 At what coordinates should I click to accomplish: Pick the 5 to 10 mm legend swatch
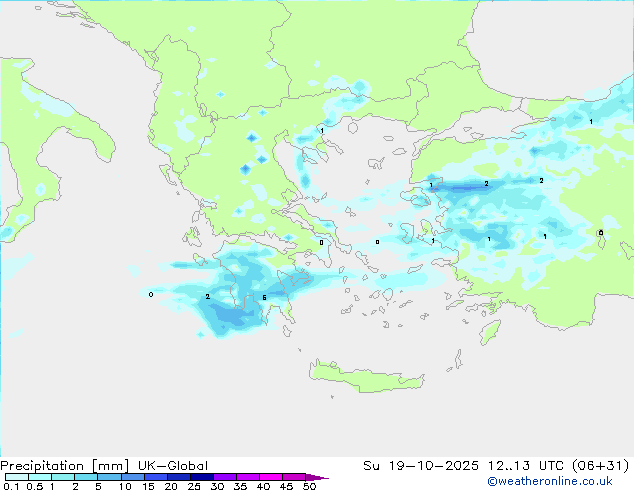[x=109, y=477]
